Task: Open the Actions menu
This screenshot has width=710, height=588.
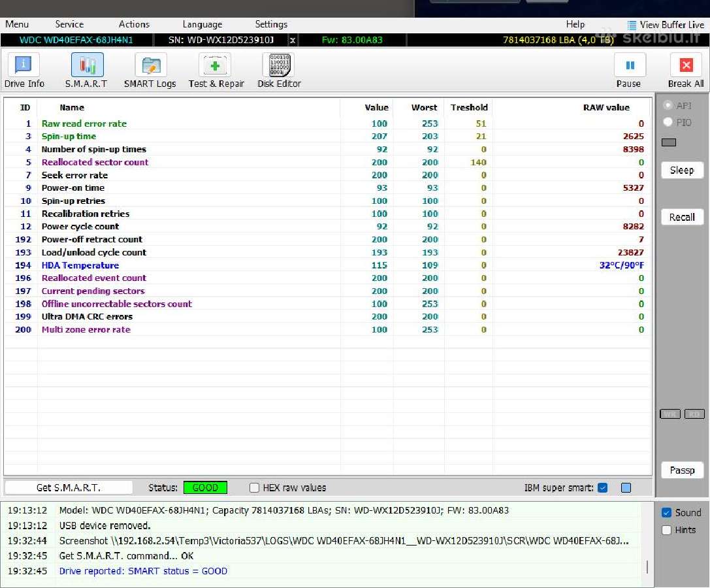Action: pyautogui.click(x=134, y=24)
